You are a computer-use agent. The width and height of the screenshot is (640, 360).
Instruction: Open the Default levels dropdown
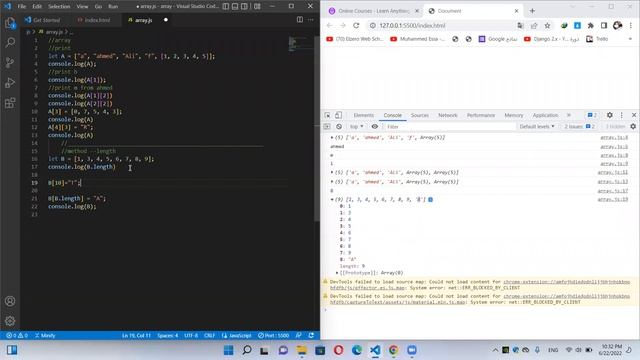pos(537,127)
